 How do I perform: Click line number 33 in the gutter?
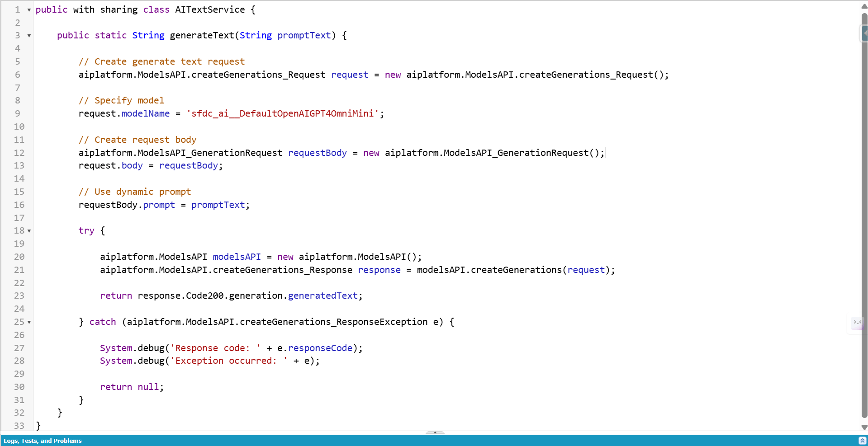(19, 426)
